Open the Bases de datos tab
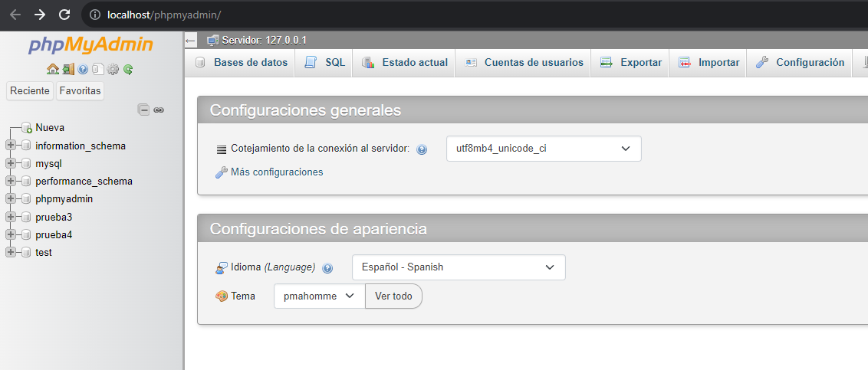 pyautogui.click(x=242, y=63)
